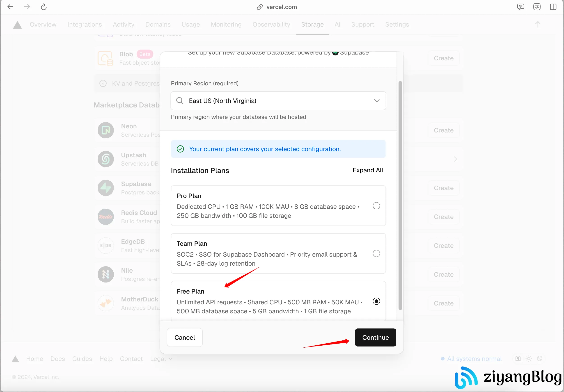Viewport: 564px width, 392px height.
Task: Click the EdgeDB logo
Action: [106, 246]
